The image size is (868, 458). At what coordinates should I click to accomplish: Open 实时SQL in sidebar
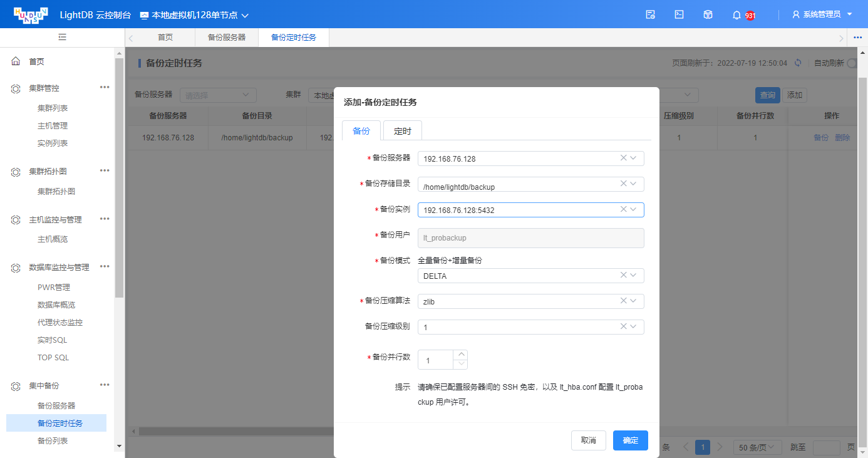(52, 340)
